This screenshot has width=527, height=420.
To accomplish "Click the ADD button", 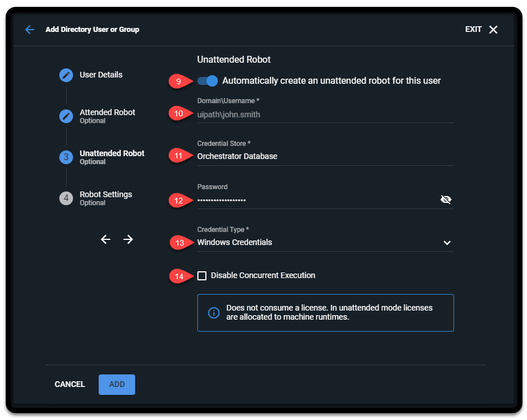I will (116, 384).
